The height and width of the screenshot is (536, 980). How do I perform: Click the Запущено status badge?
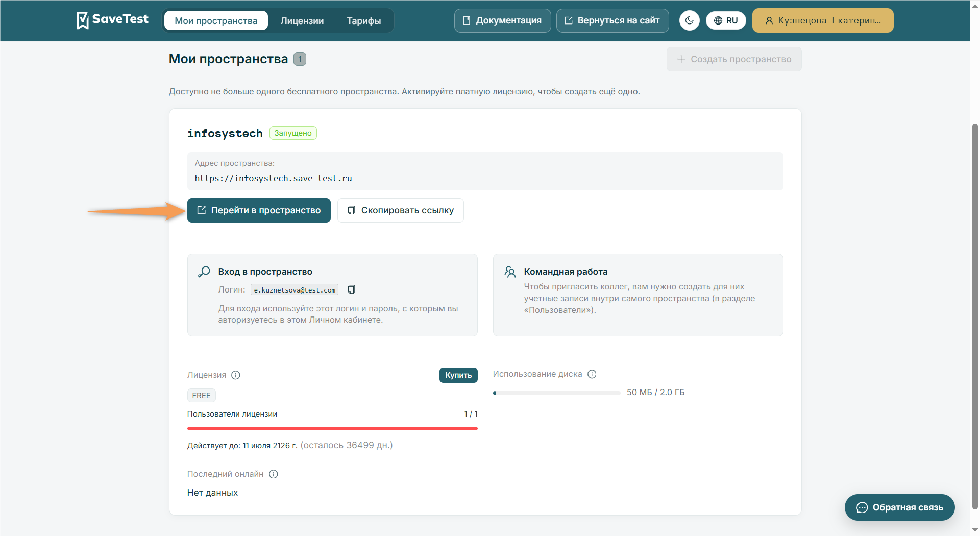pos(293,133)
